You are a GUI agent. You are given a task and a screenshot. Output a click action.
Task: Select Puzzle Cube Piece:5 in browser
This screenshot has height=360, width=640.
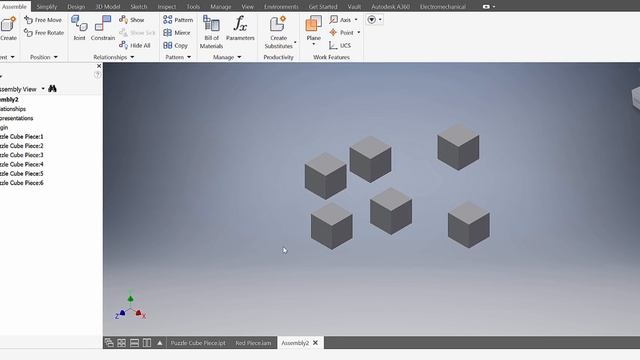click(22, 174)
